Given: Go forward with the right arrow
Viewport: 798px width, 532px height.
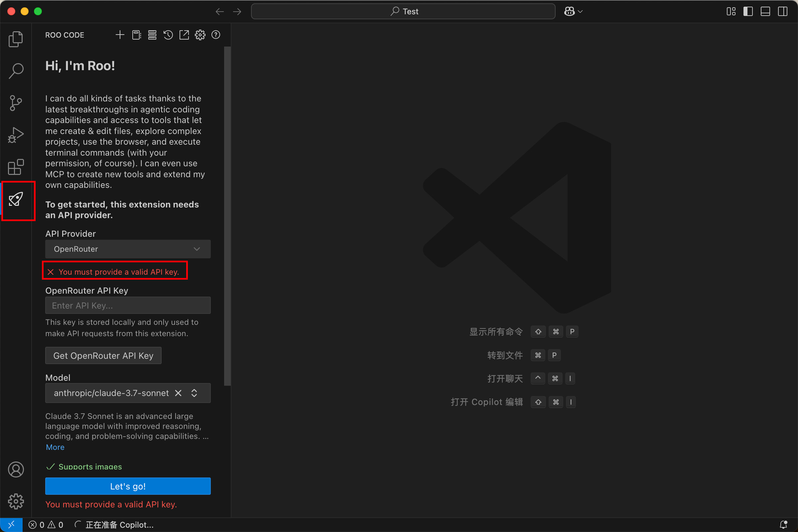Looking at the screenshot, I should pos(237,12).
